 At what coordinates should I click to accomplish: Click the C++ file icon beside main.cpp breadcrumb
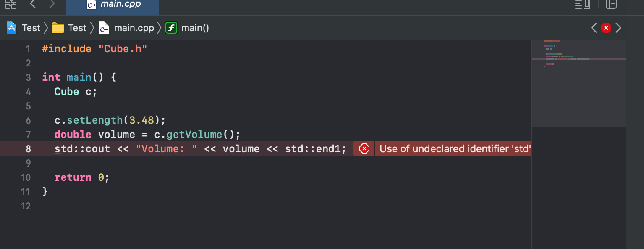103,28
